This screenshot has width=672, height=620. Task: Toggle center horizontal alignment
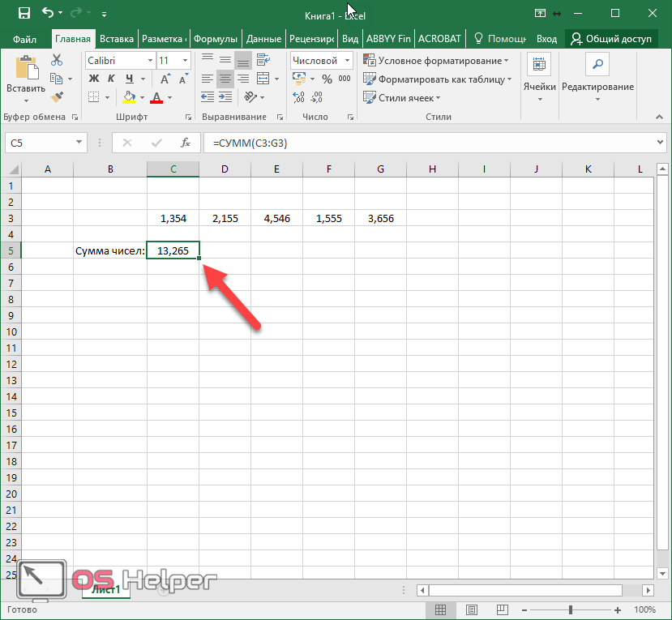(x=225, y=79)
